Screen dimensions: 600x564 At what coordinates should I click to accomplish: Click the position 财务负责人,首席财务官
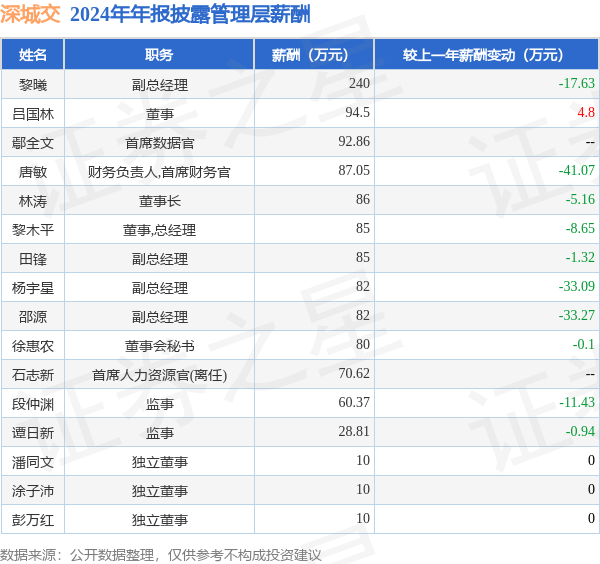pyautogui.click(x=159, y=172)
